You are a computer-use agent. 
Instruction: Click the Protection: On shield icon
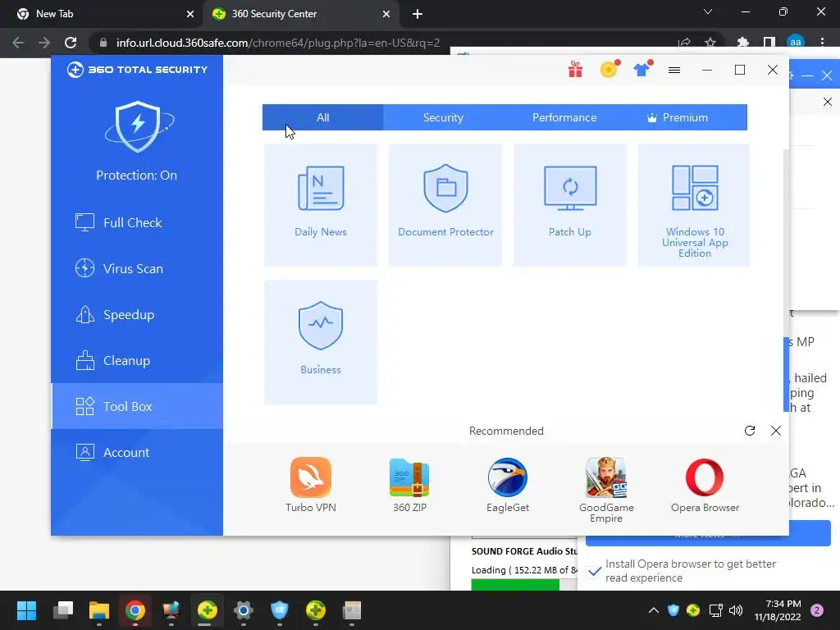[138, 126]
